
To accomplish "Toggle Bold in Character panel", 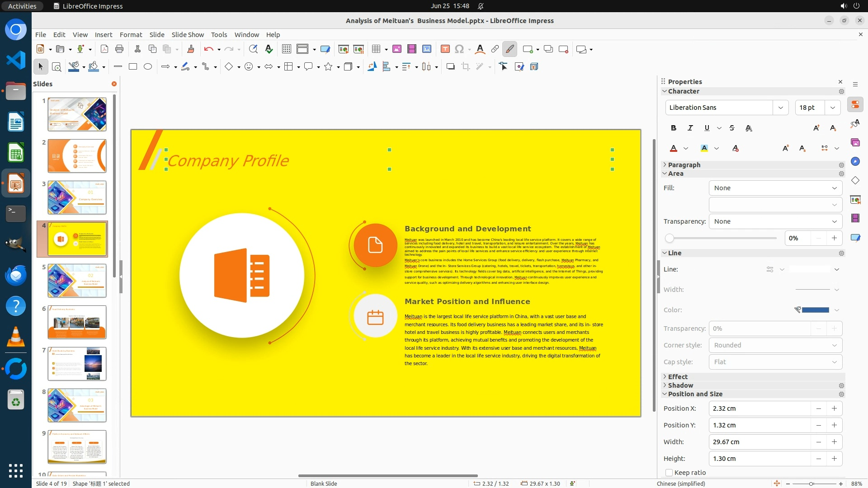I will point(674,128).
